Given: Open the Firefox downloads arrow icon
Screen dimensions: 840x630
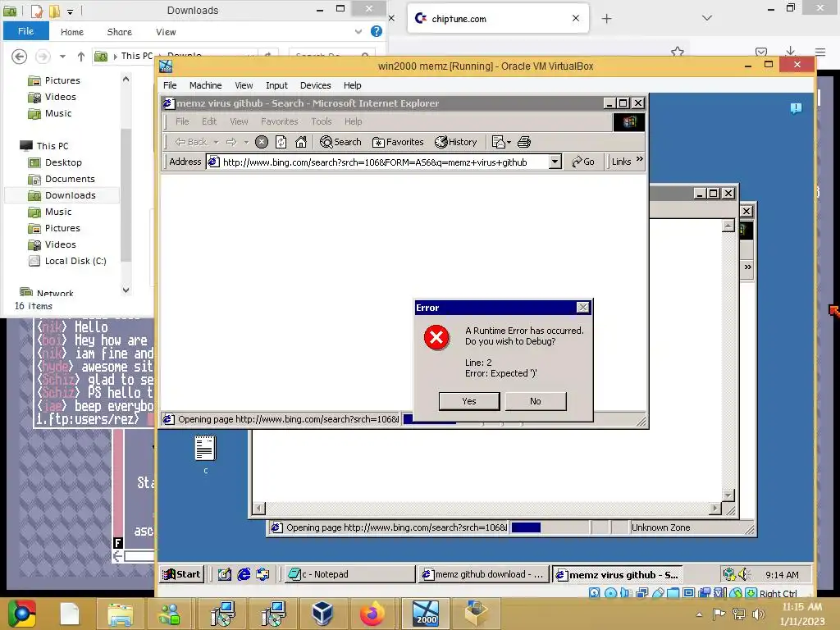Looking at the screenshot, I should [790, 52].
